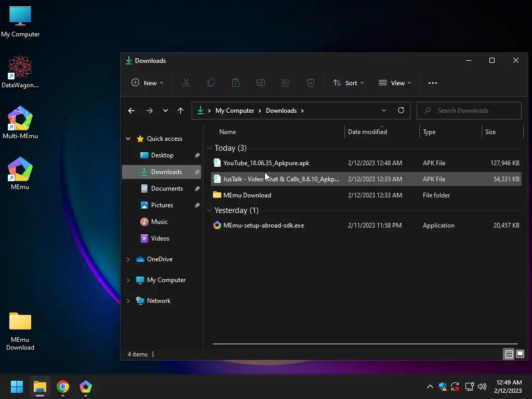The image size is (532, 399).
Task: Open the network tray icon
Action: point(469,387)
